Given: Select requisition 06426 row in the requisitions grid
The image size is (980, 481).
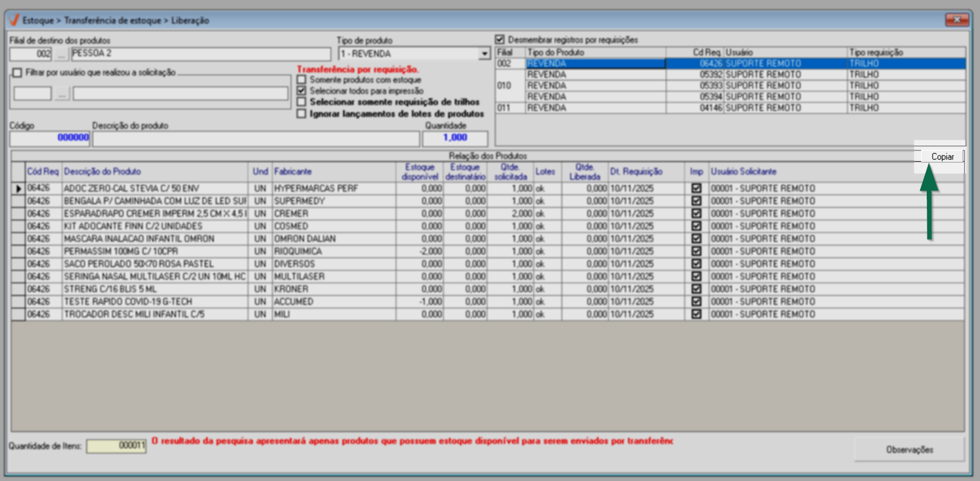Looking at the screenshot, I should pyautogui.click(x=730, y=63).
